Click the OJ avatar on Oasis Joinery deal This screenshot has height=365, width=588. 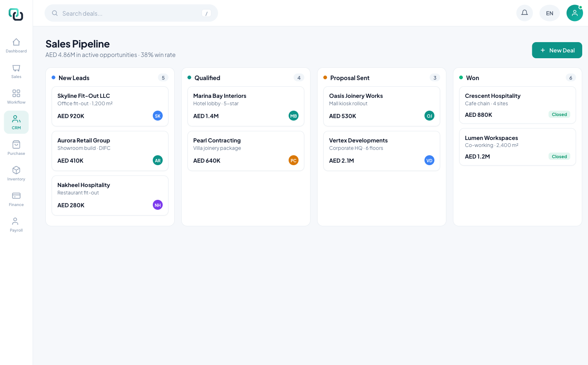(x=429, y=116)
